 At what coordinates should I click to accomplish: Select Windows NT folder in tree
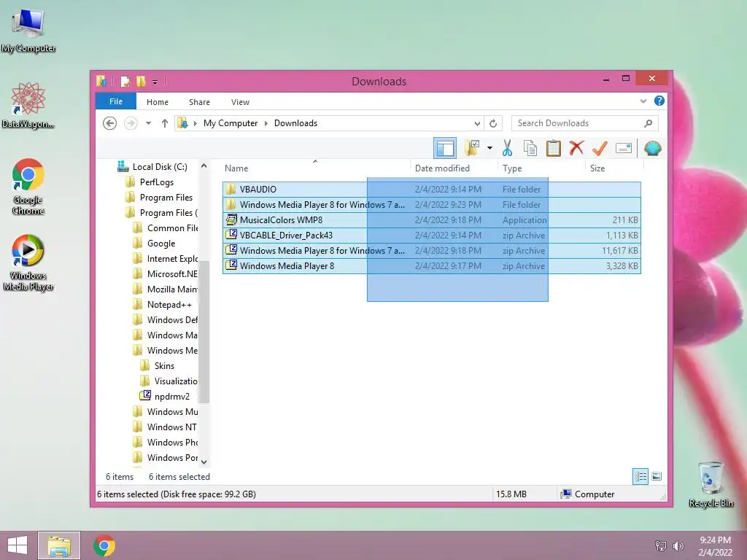(165, 427)
